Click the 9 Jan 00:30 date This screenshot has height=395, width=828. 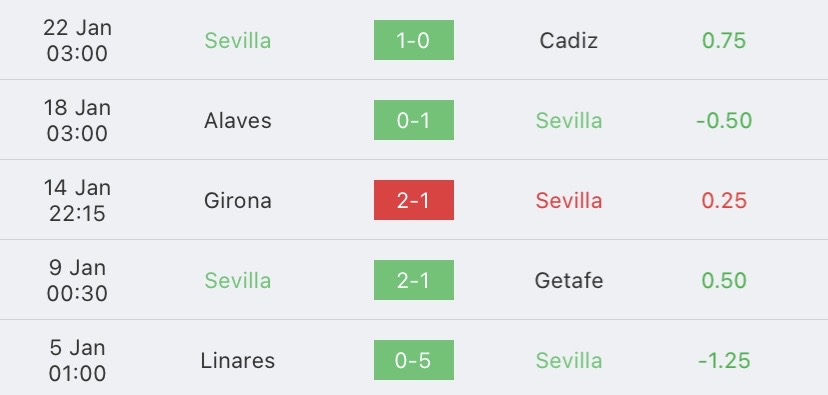coord(77,280)
